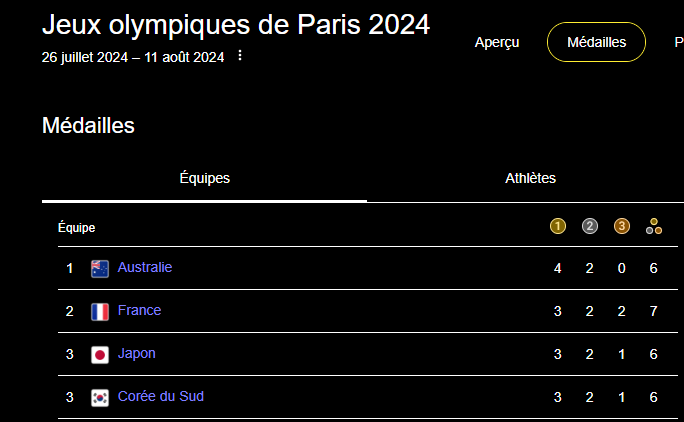Click the South Korea flag icon
The width and height of the screenshot is (684, 422).
click(100, 397)
